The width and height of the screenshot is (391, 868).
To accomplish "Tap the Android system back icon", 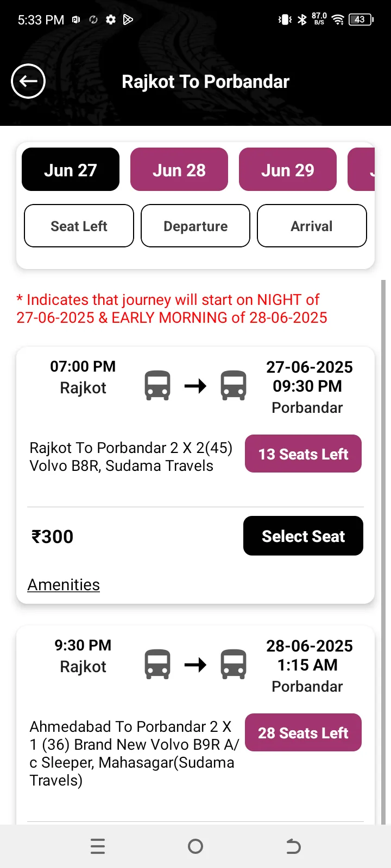I will [x=293, y=846].
